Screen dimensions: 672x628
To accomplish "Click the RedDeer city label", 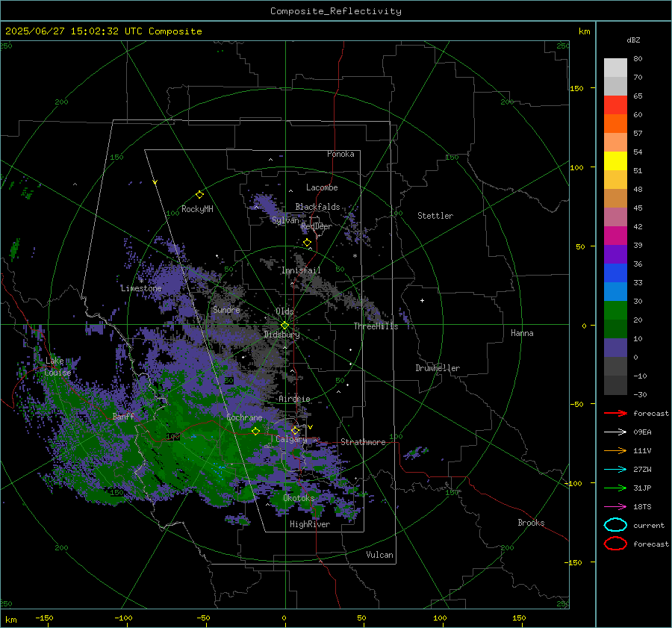I will (x=317, y=226).
